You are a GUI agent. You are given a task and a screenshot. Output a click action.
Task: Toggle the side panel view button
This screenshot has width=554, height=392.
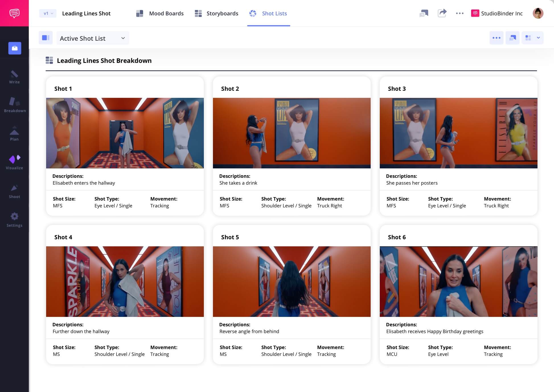(x=46, y=38)
